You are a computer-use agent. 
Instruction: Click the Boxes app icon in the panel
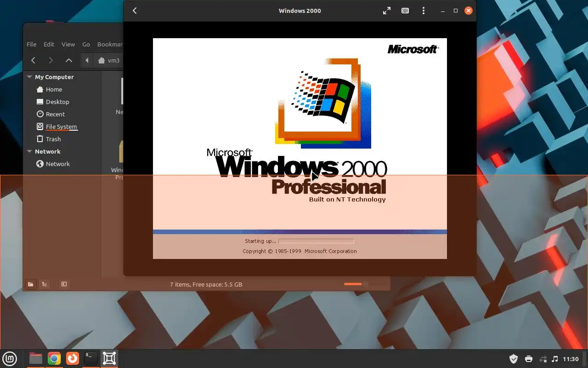click(x=109, y=358)
